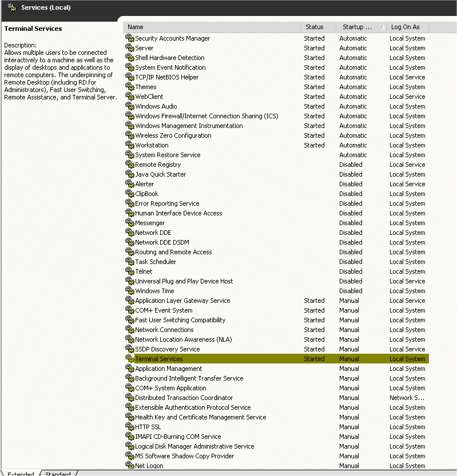Select the COM+ Event System icon
The width and height of the screenshot is (457, 476).
[130, 310]
